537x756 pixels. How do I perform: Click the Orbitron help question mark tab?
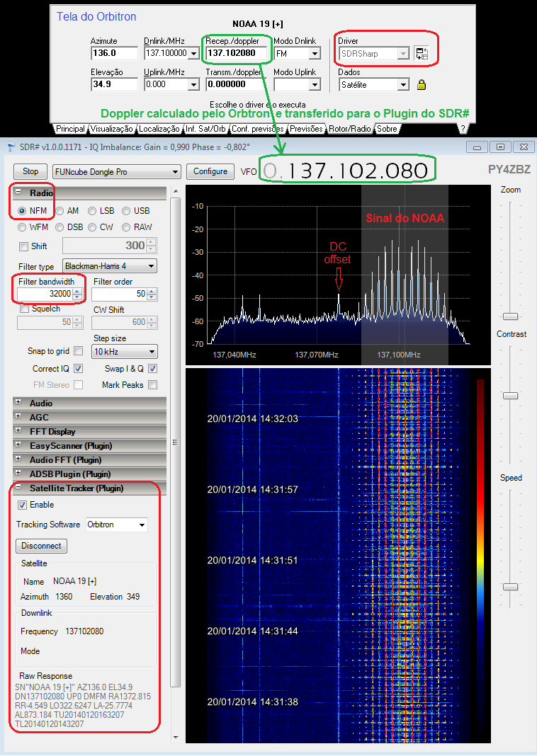coord(463,129)
